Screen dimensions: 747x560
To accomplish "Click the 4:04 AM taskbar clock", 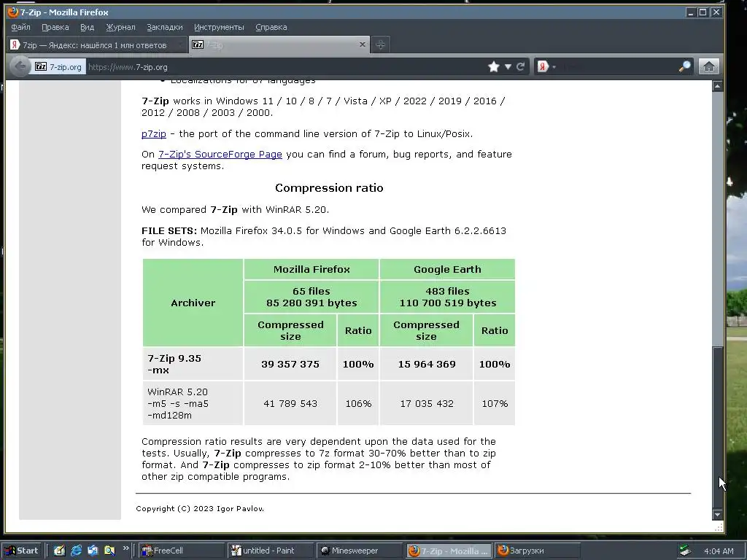I will (x=719, y=551).
